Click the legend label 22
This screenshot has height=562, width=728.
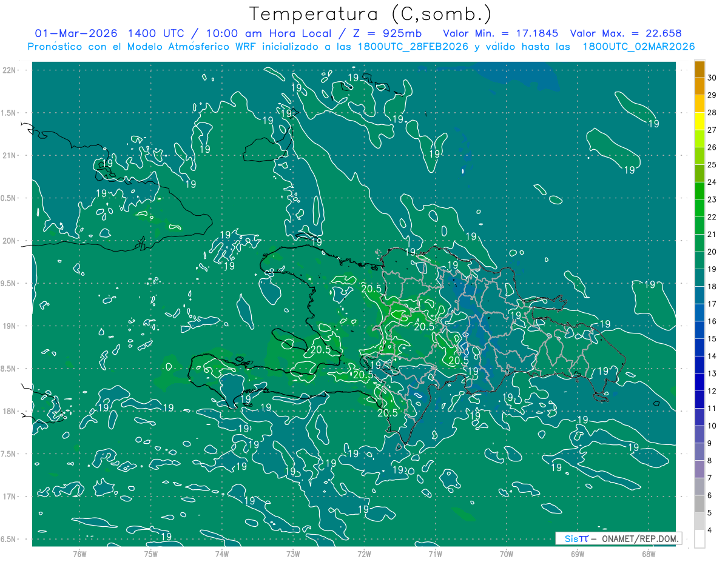(x=712, y=217)
